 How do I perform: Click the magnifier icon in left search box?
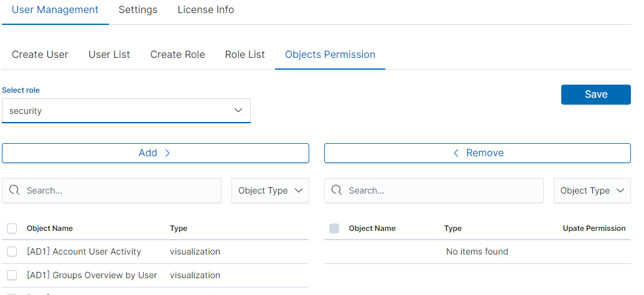[14, 190]
